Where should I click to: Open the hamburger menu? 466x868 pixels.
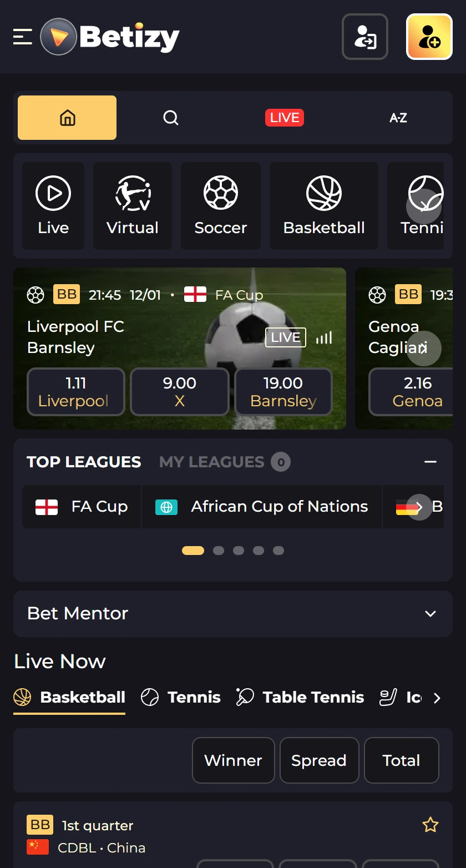pyautogui.click(x=23, y=37)
